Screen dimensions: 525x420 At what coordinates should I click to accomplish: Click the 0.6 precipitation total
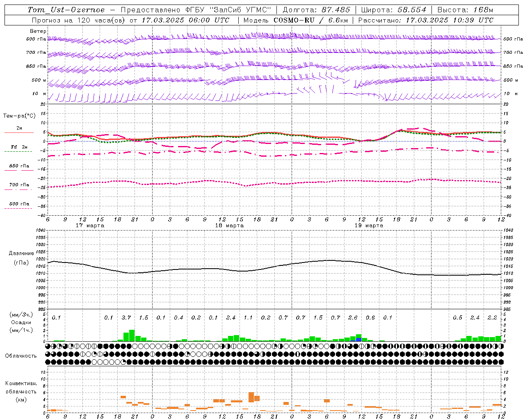click(370, 318)
